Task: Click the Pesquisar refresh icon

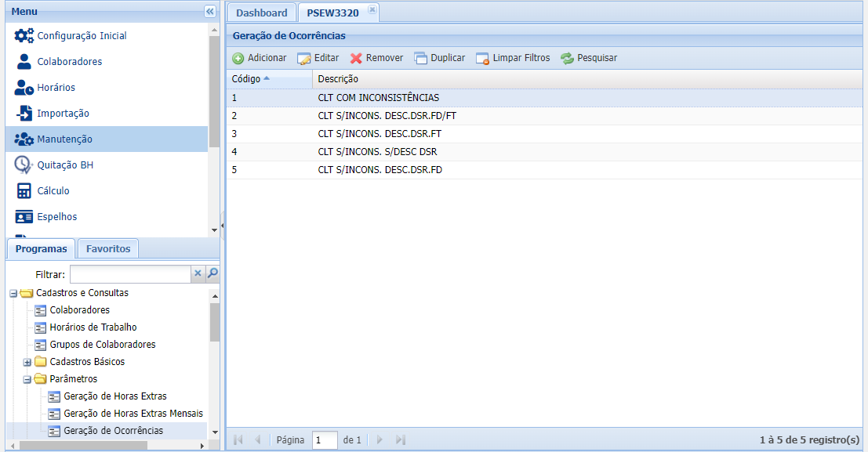Action: coord(567,58)
